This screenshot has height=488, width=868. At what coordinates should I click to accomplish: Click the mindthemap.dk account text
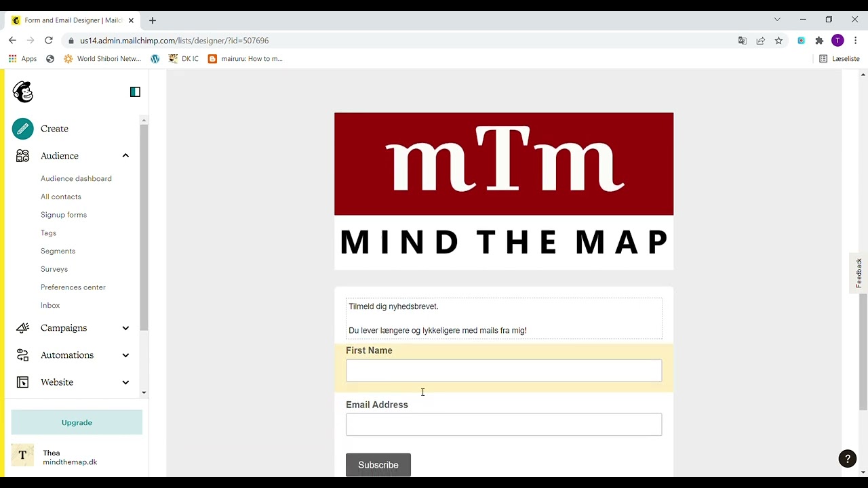[x=70, y=462]
